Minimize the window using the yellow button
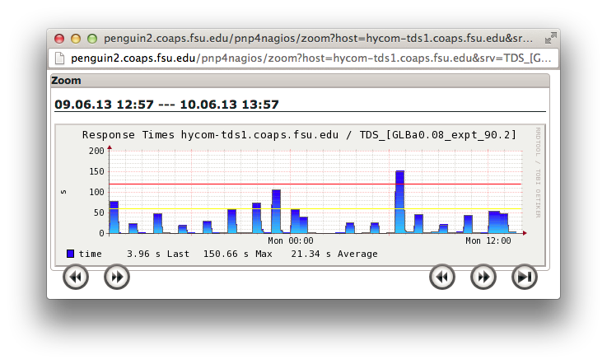Screen dimensions: 607x364 tap(76, 39)
